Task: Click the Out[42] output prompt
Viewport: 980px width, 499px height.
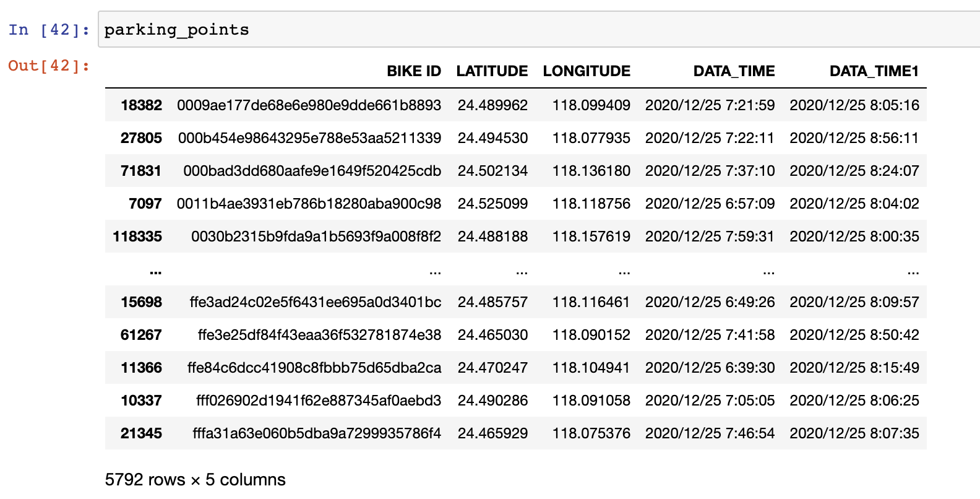Action: point(49,66)
